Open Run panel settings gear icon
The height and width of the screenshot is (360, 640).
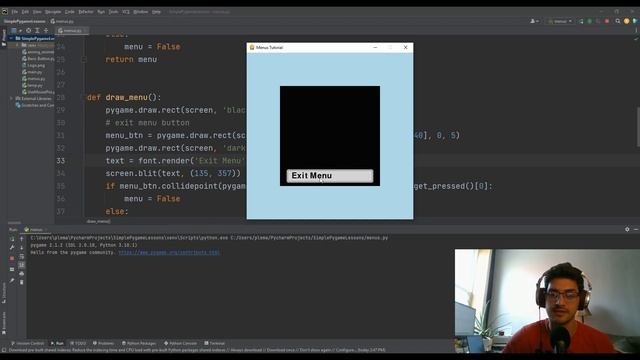click(x=627, y=229)
